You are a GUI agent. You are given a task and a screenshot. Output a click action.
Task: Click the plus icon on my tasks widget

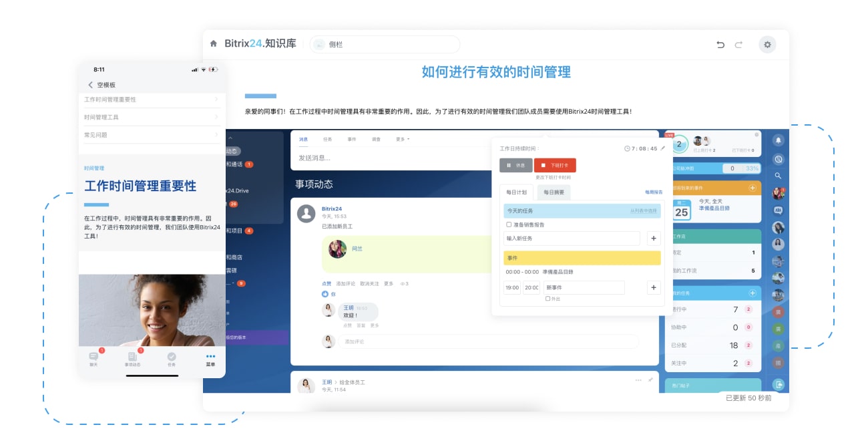(x=752, y=293)
